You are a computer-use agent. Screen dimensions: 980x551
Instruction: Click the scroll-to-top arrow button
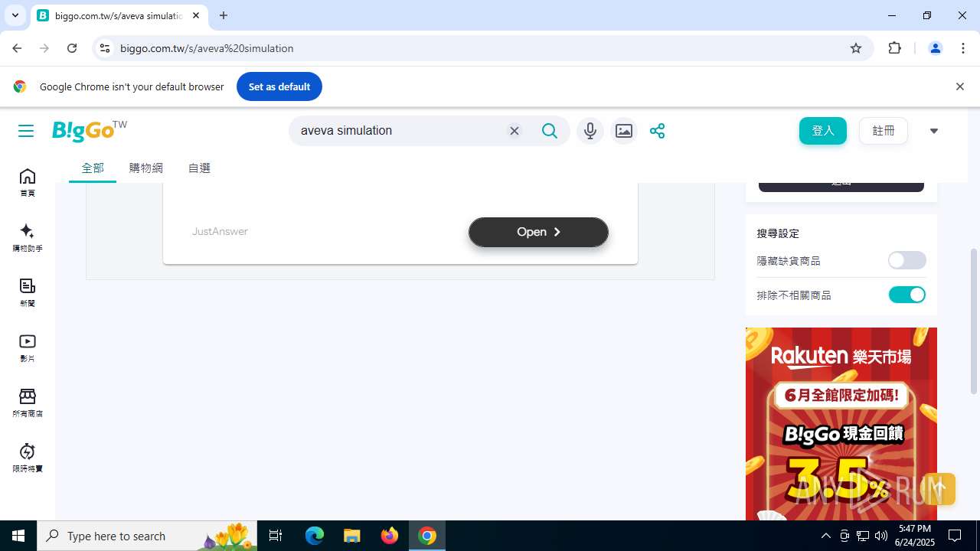939,488
